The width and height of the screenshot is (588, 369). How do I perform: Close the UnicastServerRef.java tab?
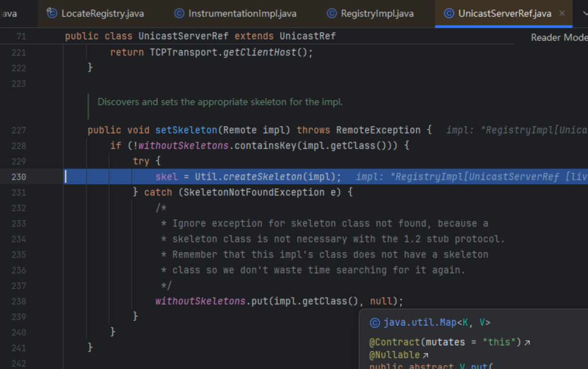[x=562, y=13]
